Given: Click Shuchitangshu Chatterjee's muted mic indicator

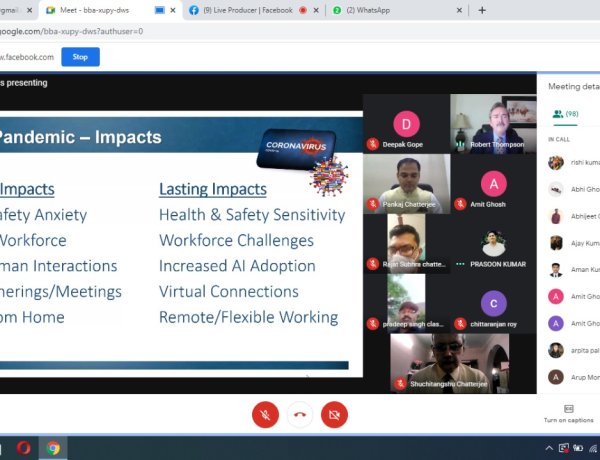Looking at the screenshot, I should [x=400, y=383].
